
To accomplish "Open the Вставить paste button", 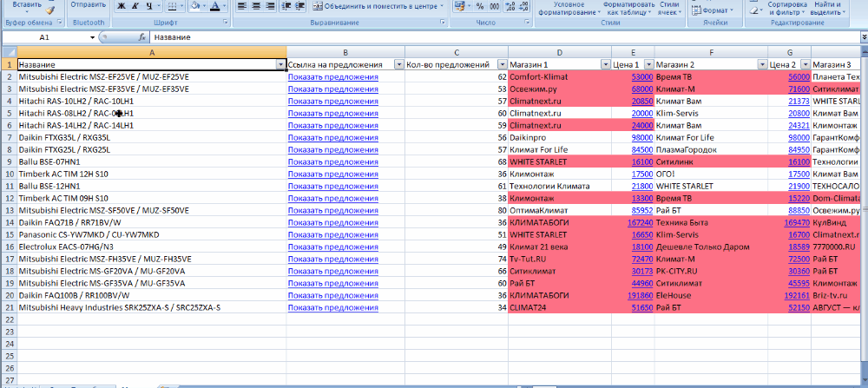I will (26, 5).
